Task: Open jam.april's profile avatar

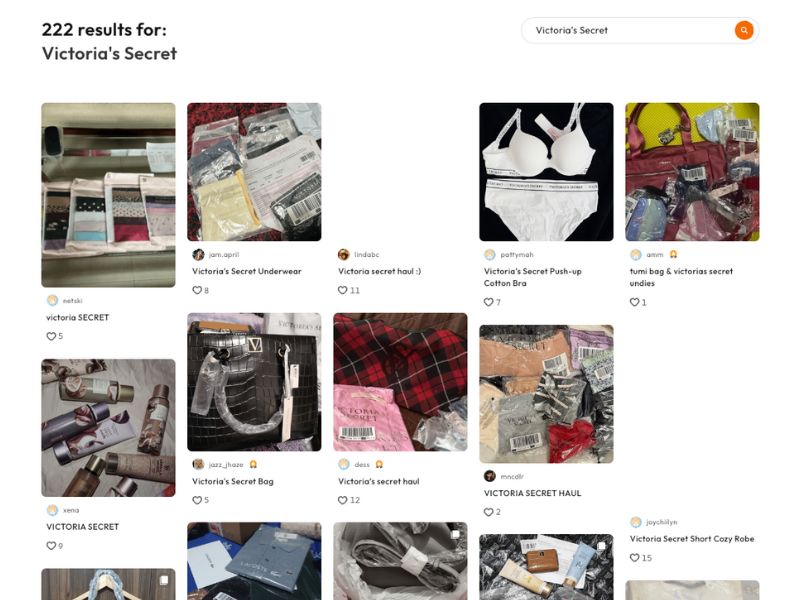Action: pos(198,255)
